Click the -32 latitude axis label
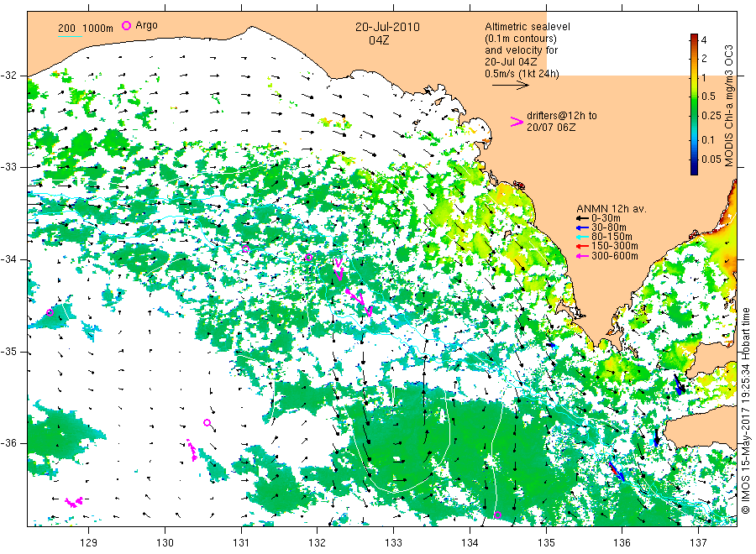756x554 pixels. click(x=8, y=76)
